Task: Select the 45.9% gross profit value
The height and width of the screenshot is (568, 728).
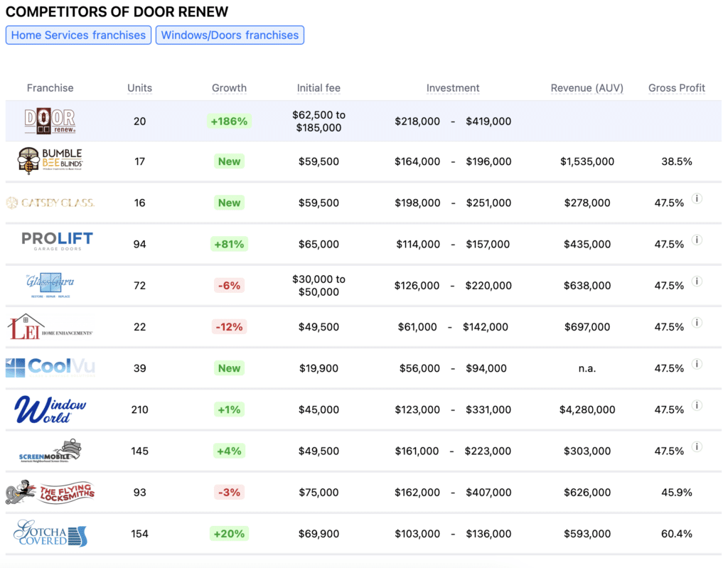Action: pyautogui.click(x=677, y=492)
